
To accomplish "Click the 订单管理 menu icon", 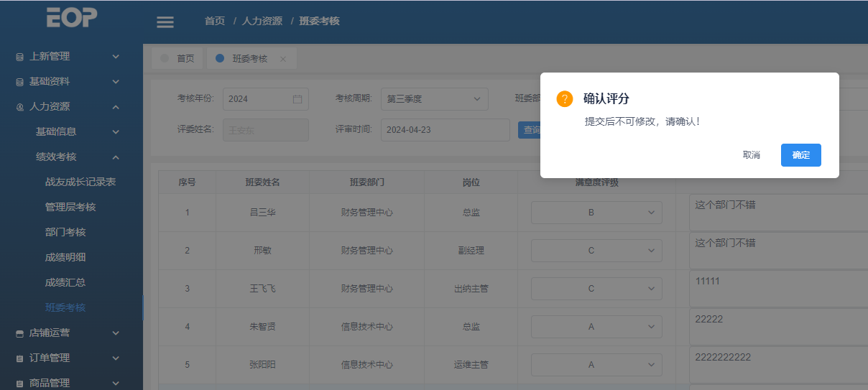I will pyautogui.click(x=20, y=358).
